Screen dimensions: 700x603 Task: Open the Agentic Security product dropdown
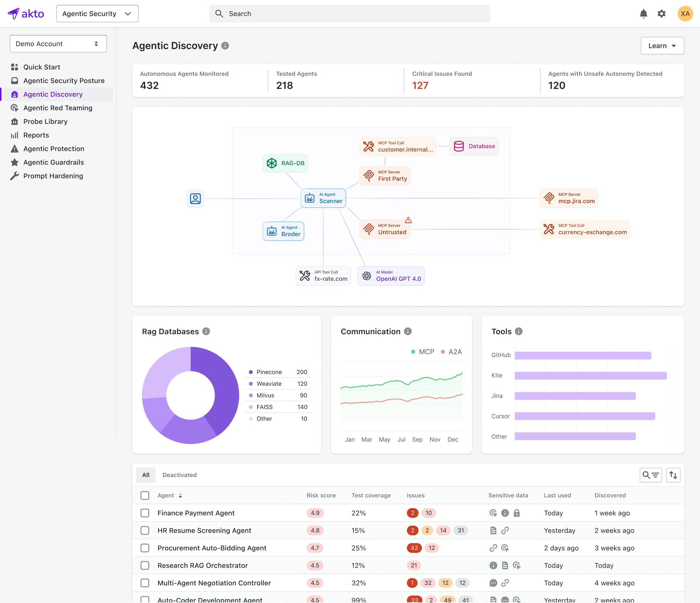[97, 14]
